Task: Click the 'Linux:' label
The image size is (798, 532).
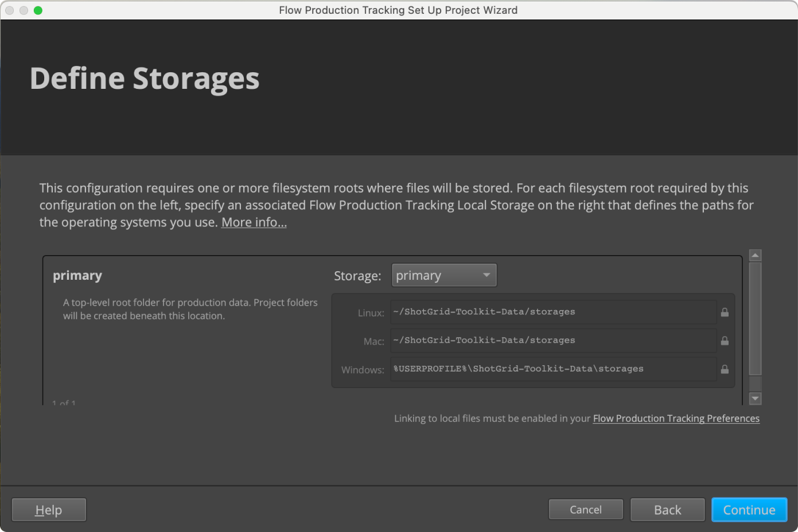Action: tap(371, 313)
